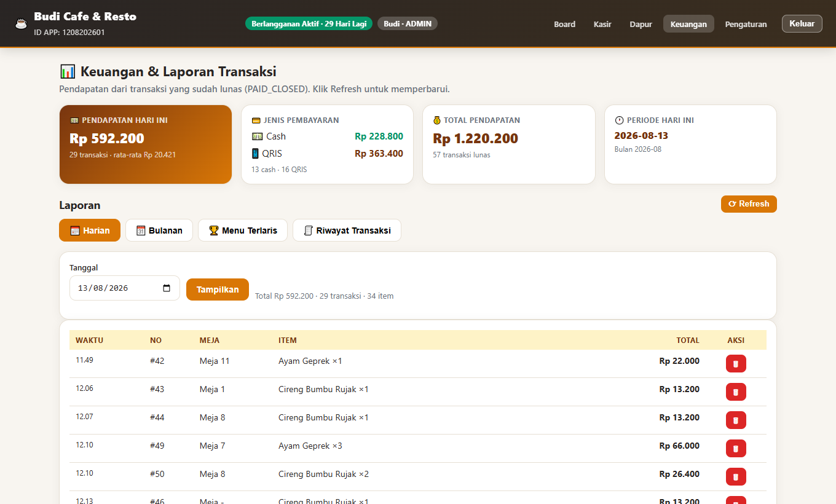Click the 57 transaksi lunas text
This screenshot has width=836, height=504.
point(462,155)
